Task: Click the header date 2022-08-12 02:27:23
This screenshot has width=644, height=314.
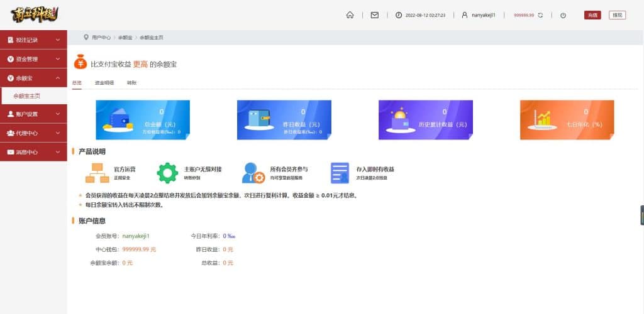Action: [x=425, y=15]
